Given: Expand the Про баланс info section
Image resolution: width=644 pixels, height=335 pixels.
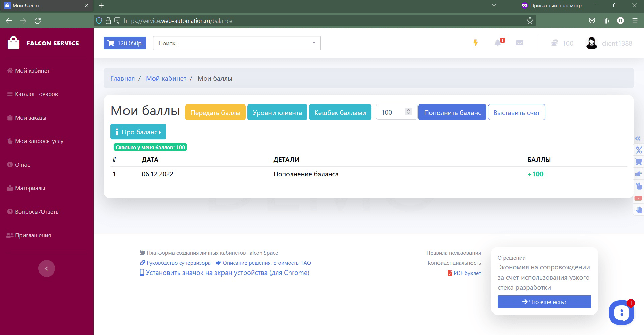Looking at the screenshot, I should 138,132.
